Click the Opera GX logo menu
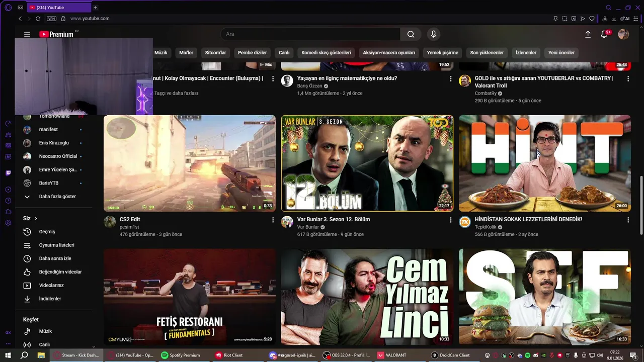Screen dimensions: 644x362 tap(8, 8)
